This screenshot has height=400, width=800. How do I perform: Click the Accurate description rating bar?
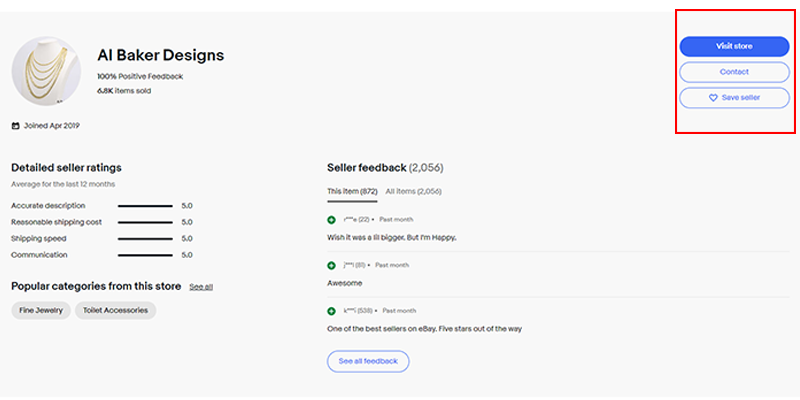click(x=145, y=206)
